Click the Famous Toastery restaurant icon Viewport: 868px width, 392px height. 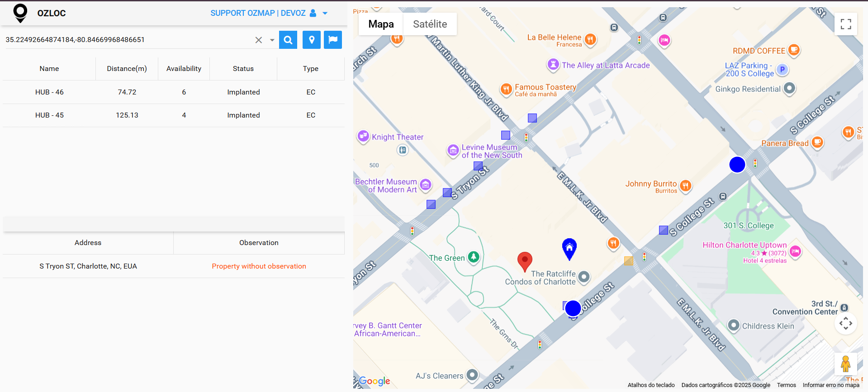point(506,90)
